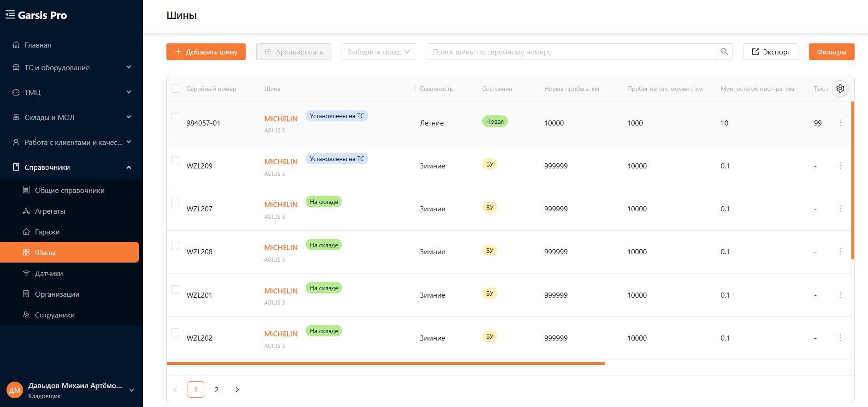Expand ТС и оборудование menu section
The image size is (868, 407).
71,67
